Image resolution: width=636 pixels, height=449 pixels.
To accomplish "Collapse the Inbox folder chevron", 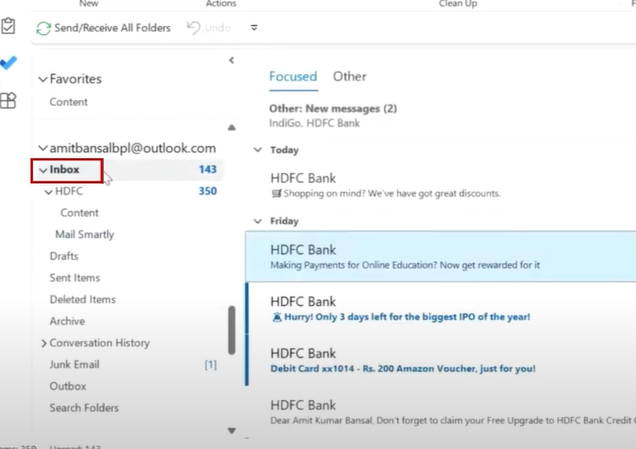I will (43, 170).
